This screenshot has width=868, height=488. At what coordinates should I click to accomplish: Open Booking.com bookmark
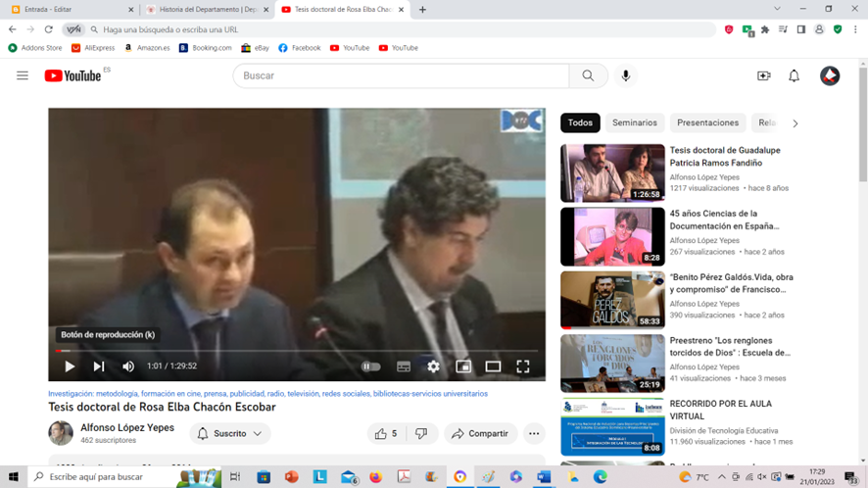pos(206,48)
